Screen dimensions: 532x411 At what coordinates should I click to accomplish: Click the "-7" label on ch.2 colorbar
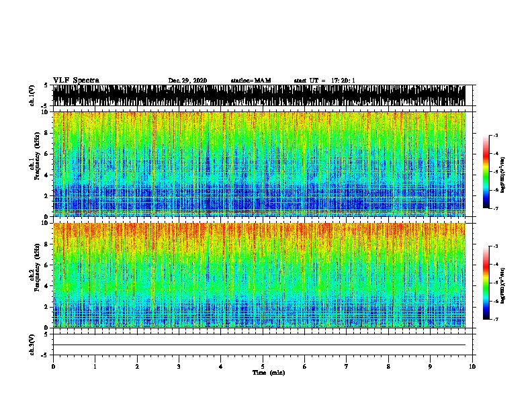click(x=495, y=320)
